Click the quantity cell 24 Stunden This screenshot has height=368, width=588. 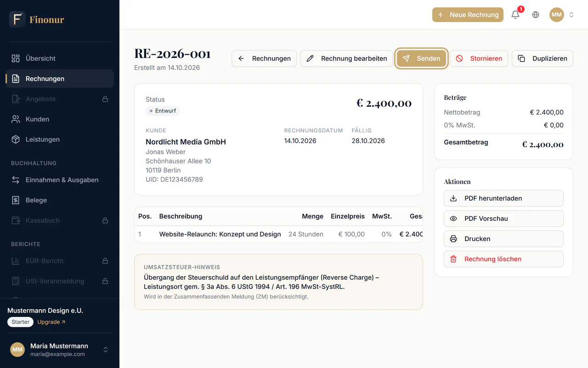(x=306, y=234)
